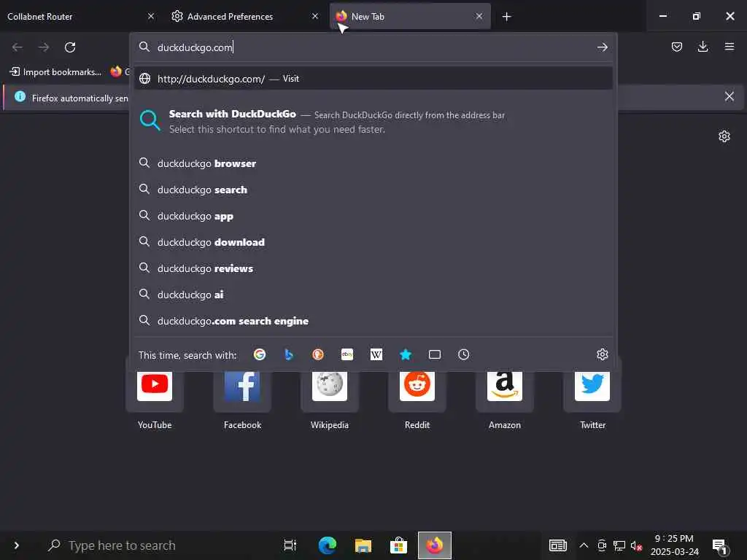The width and height of the screenshot is (747, 560).
Task: Open File Explorer from taskbar
Action: (363, 545)
